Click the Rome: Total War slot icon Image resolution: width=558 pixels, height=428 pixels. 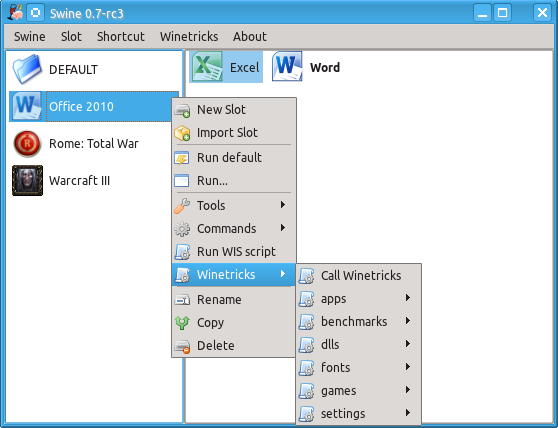click(27, 144)
